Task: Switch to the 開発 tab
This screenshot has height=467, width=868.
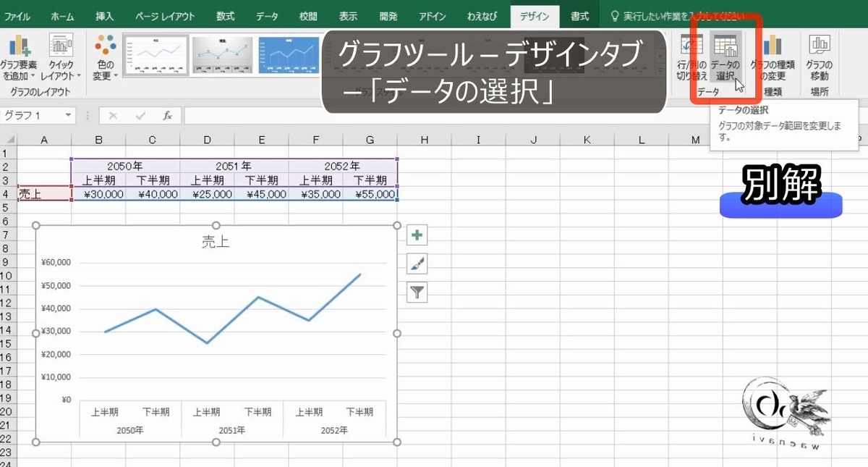Action: [388, 16]
